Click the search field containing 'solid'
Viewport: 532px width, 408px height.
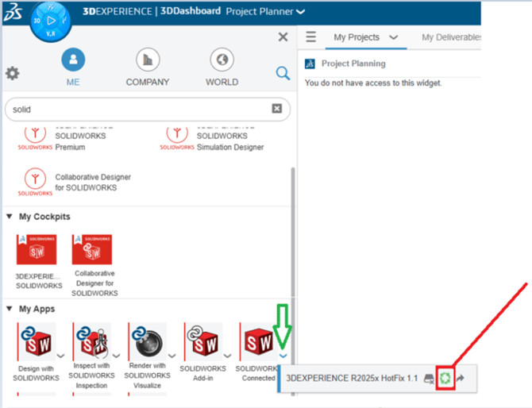148,110
